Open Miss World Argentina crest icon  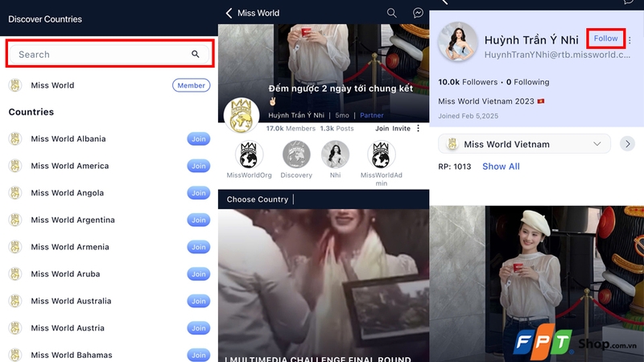(x=15, y=220)
